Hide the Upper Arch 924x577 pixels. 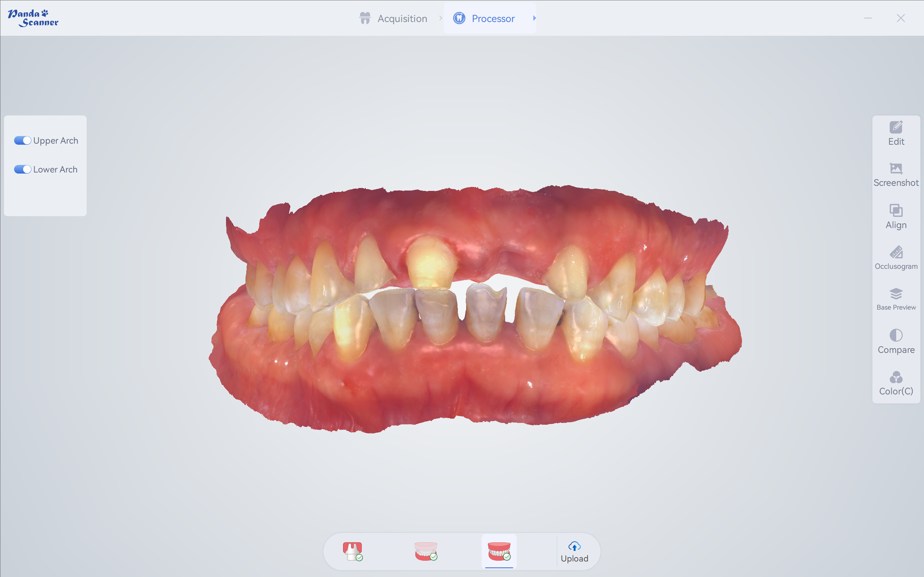[x=22, y=140]
